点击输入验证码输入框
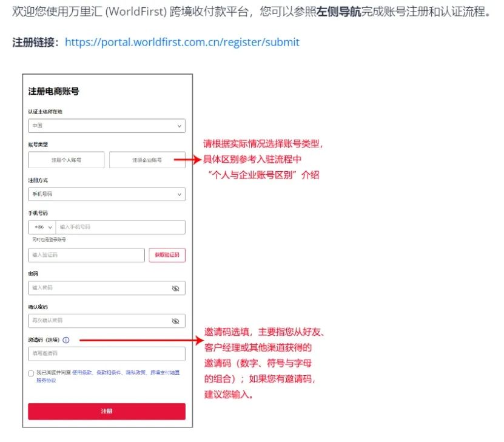This screenshot has height=442, width=504. [85, 255]
